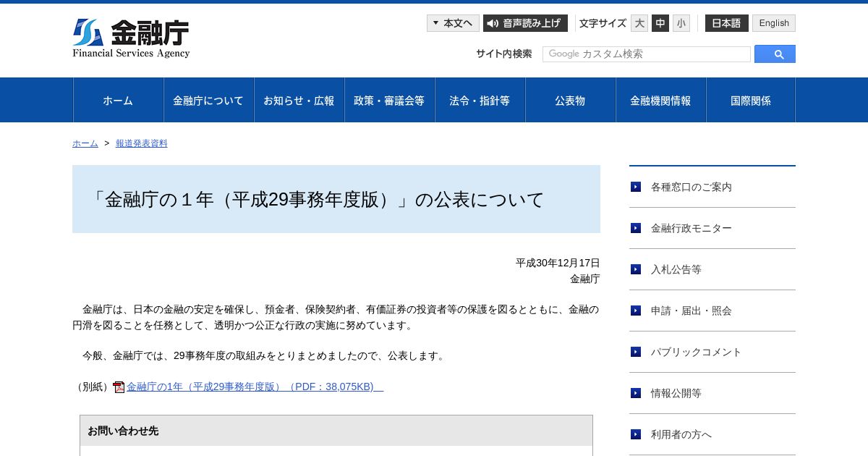
Task: Click the arrow icon beside パブリックコメント
Action: pyautogui.click(x=636, y=352)
